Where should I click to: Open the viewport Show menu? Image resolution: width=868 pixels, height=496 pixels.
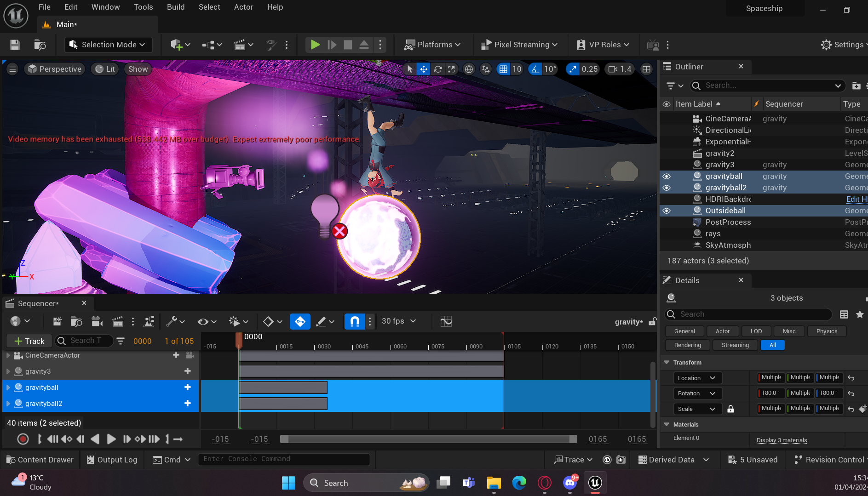[138, 69]
